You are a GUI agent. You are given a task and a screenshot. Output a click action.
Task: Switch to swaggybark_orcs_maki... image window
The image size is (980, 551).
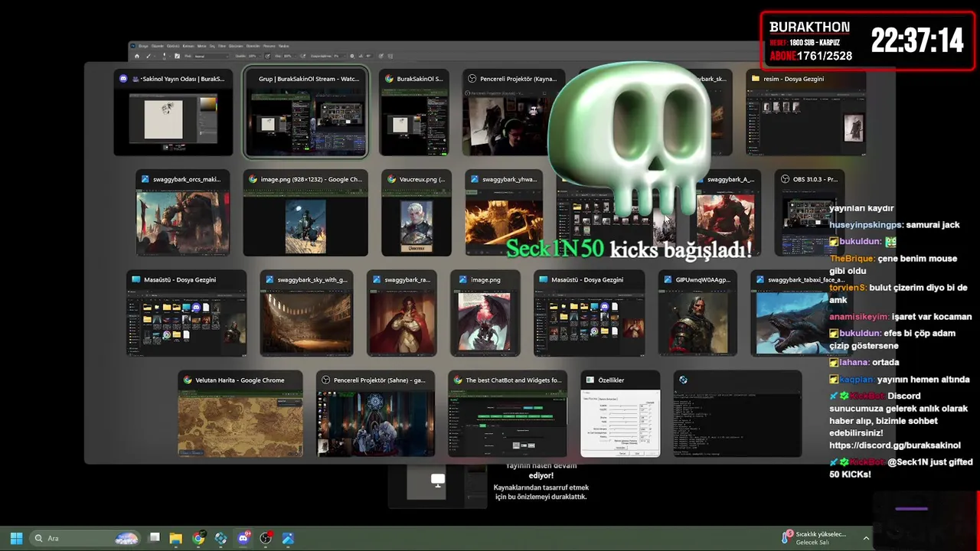pos(182,213)
